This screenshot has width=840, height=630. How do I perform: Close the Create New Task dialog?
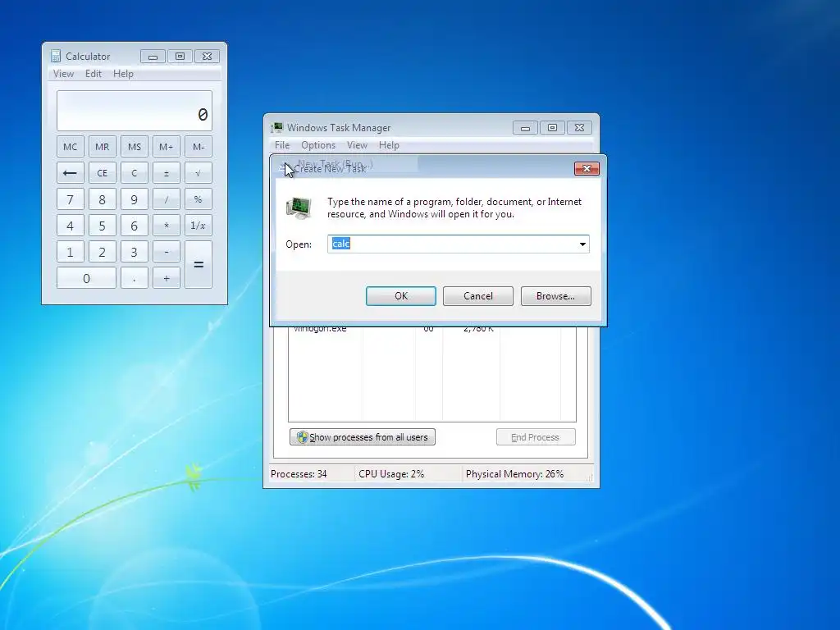(x=587, y=169)
